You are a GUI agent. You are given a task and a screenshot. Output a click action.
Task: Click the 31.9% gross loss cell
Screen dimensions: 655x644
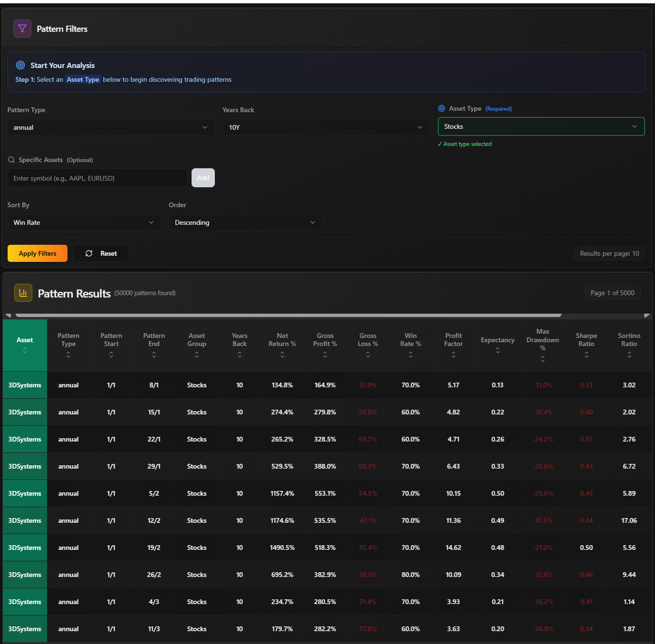point(368,385)
